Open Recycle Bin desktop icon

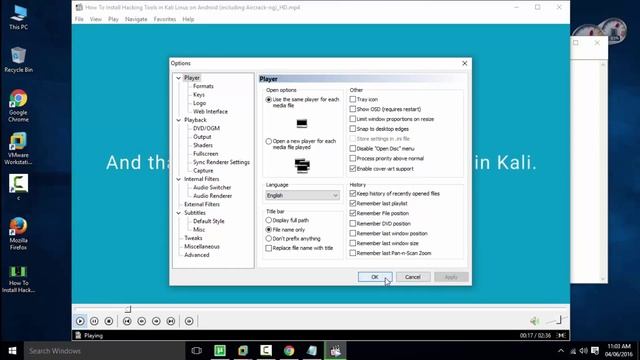(x=18, y=60)
